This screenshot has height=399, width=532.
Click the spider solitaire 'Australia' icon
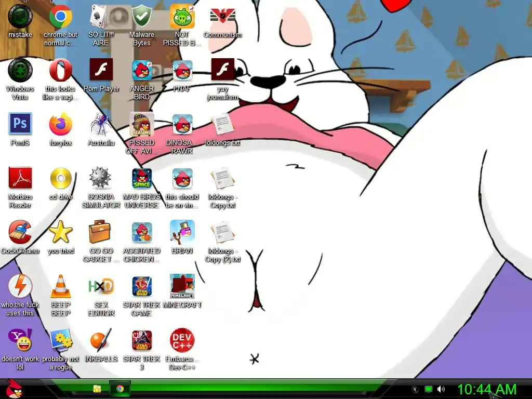point(101,124)
